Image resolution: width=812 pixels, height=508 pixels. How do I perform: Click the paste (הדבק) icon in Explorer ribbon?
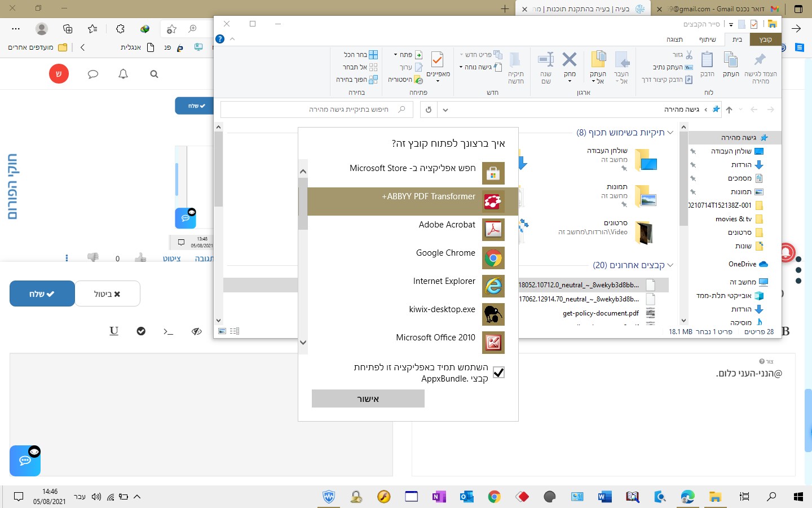click(x=707, y=64)
